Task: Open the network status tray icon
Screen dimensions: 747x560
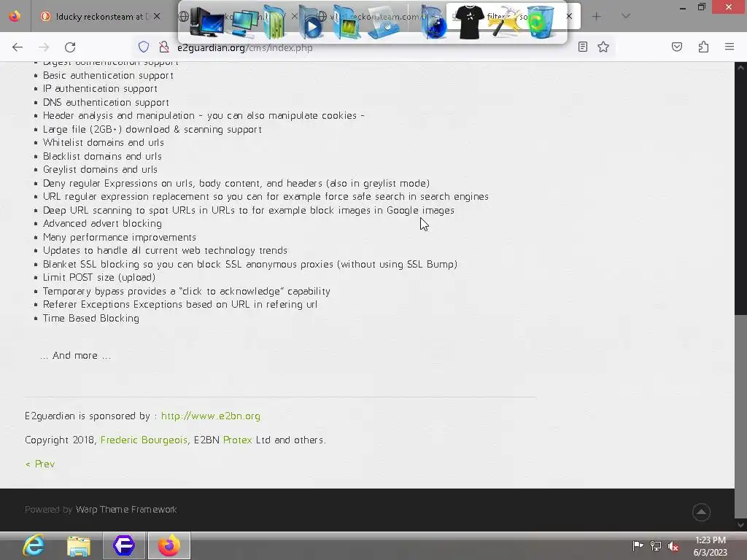Action: [x=656, y=546]
